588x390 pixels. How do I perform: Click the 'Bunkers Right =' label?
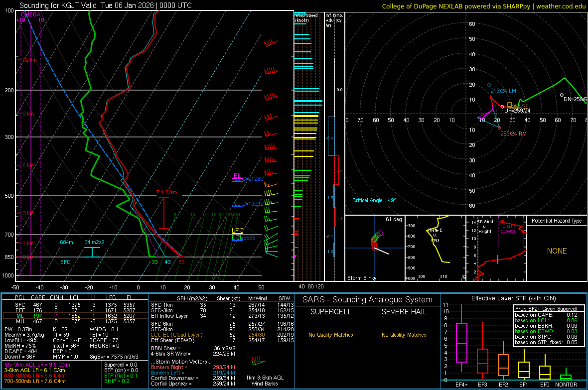pos(169,367)
